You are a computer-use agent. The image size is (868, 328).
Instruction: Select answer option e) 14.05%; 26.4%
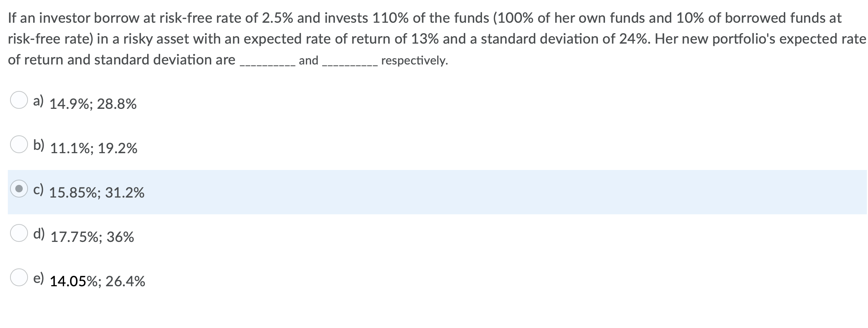[97, 281]
